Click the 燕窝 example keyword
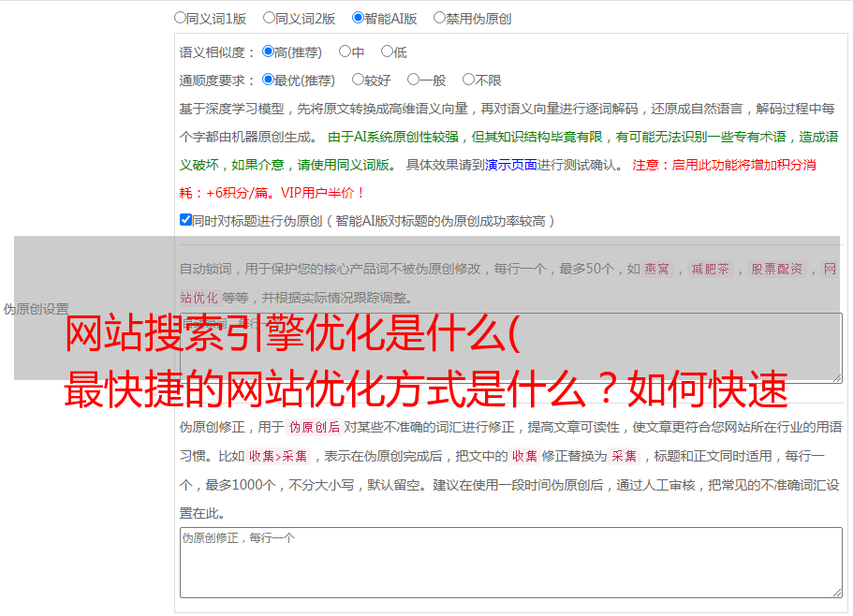This screenshot has width=853, height=616. point(657,269)
